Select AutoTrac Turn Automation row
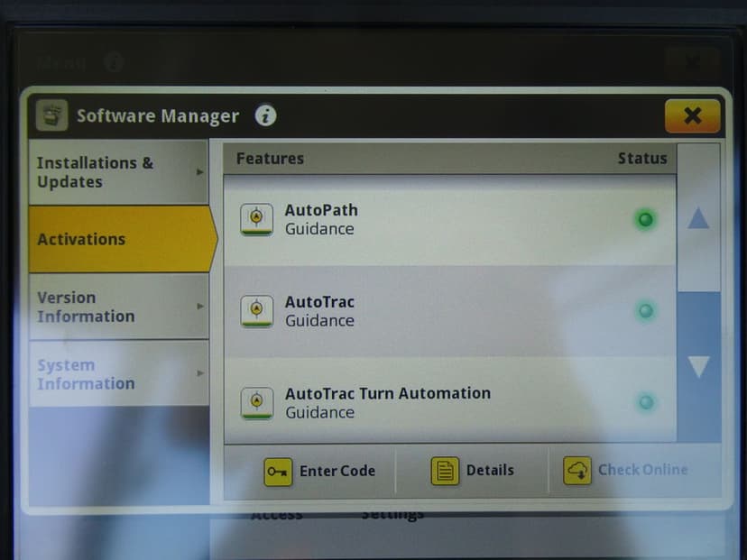Image resolution: width=747 pixels, height=560 pixels. 449,401
